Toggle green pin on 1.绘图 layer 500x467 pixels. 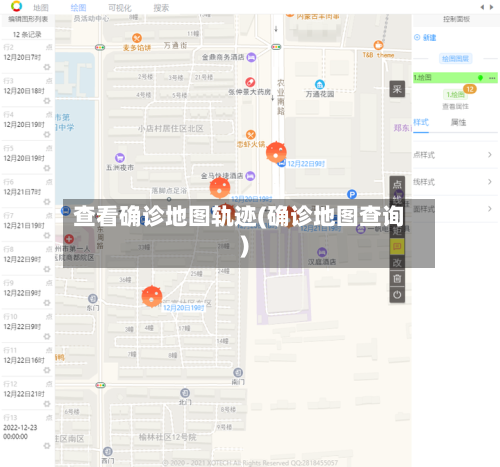480,78
